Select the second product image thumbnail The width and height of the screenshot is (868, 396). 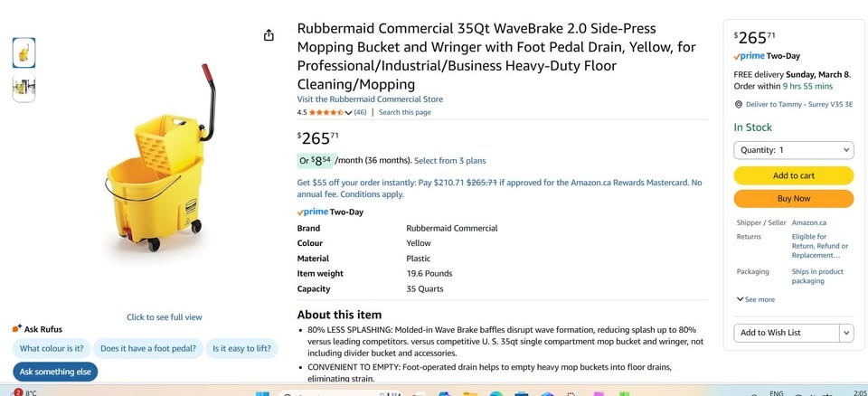[x=24, y=88]
